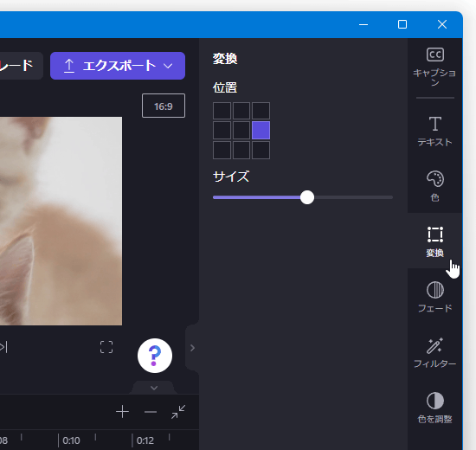Minimize the application window
The image size is (476, 450).
[363, 24]
